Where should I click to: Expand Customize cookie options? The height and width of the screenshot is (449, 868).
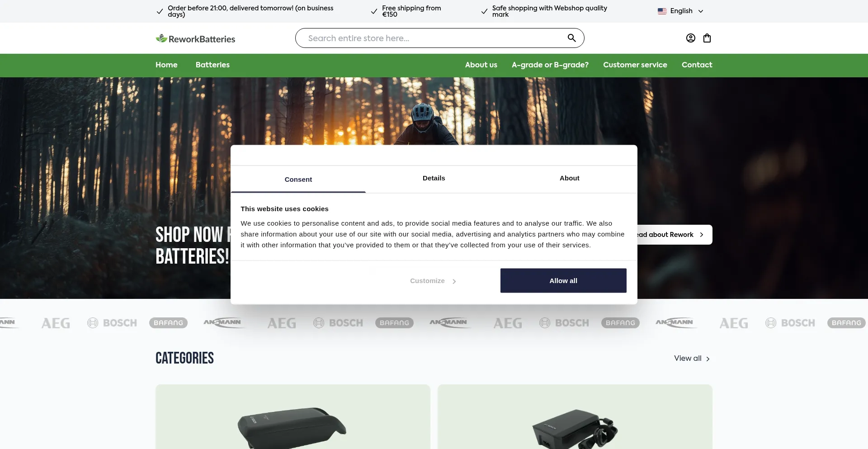click(433, 281)
